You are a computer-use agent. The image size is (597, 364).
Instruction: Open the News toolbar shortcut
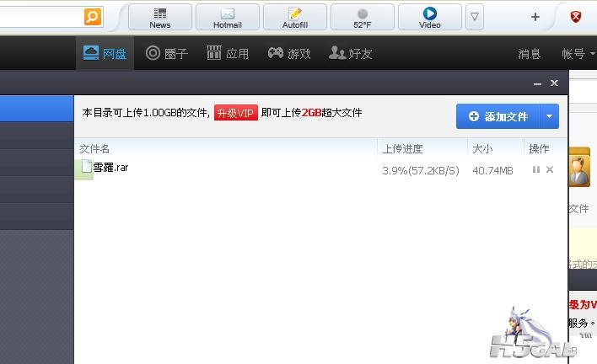pos(159,17)
